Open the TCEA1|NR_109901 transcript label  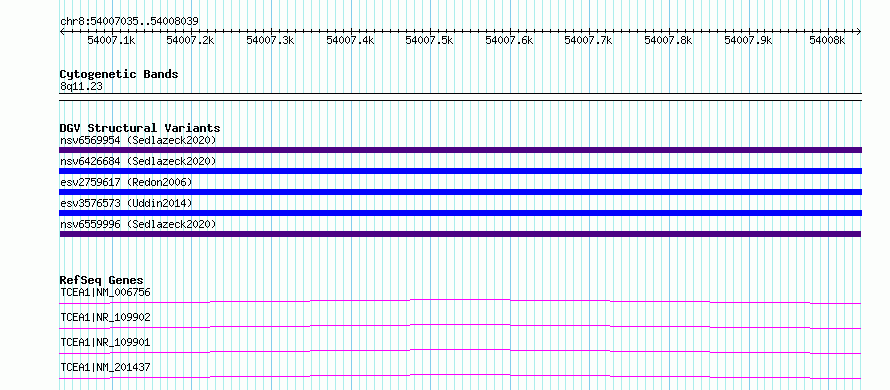(x=106, y=343)
